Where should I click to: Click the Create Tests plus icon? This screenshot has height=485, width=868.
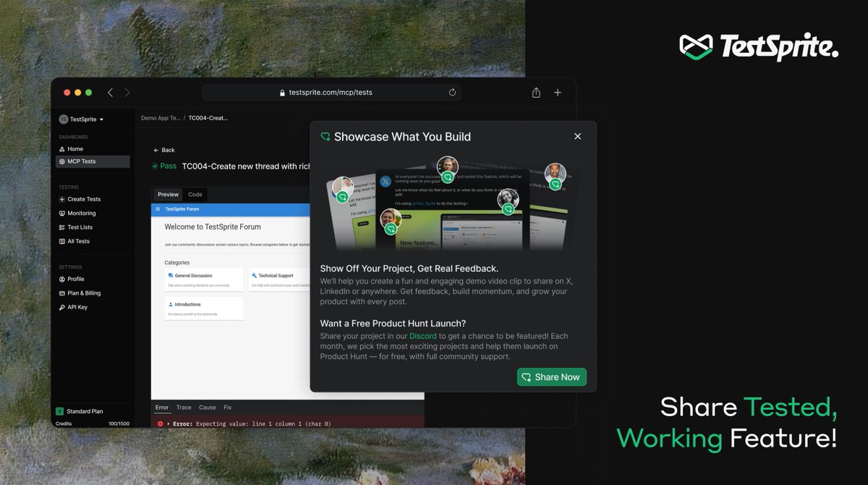(61, 199)
